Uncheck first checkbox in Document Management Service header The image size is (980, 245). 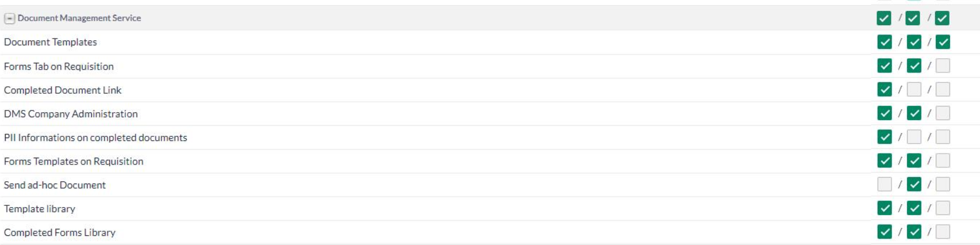[884, 18]
